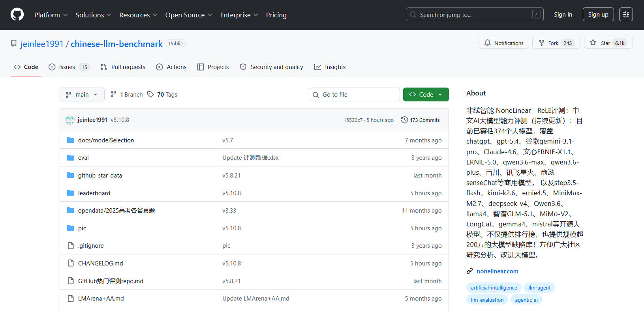
Task: Go to the GitHub homepage logo
Action: pyautogui.click(x=17, y=15)
